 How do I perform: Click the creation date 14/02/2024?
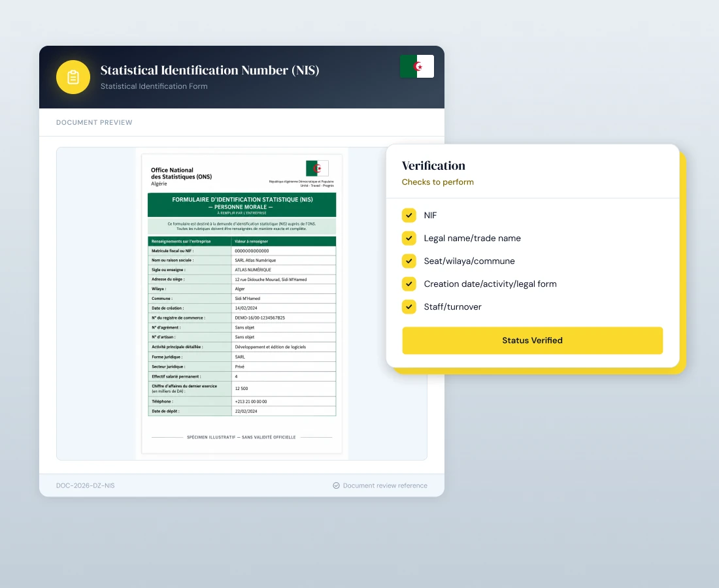[246, 308]
